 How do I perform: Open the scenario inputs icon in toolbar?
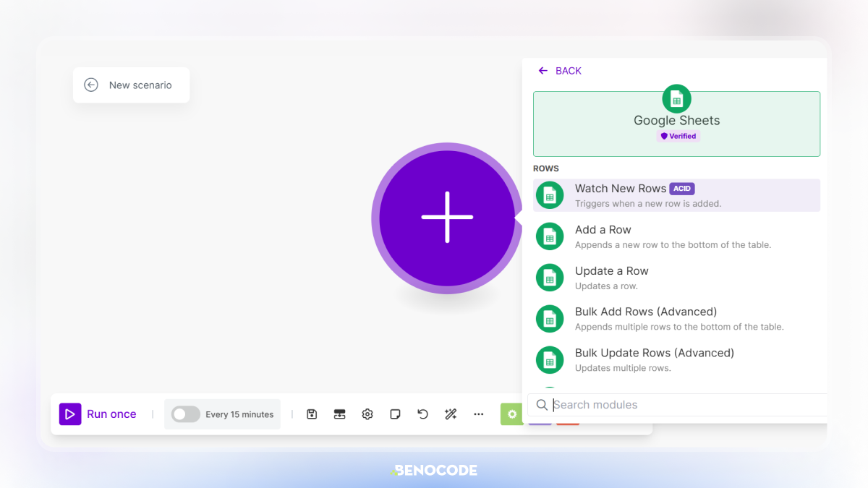click(x=339, y=414)
